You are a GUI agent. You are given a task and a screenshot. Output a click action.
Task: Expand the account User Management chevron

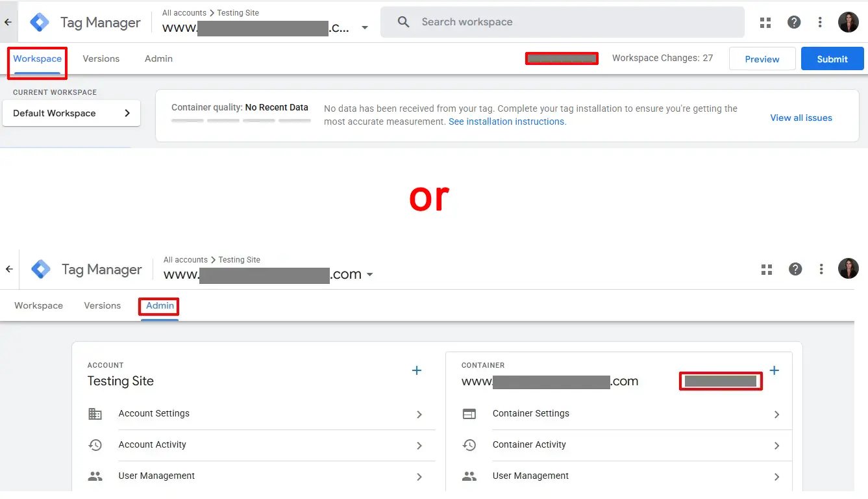pyautogui.click(x=419, y=477)
